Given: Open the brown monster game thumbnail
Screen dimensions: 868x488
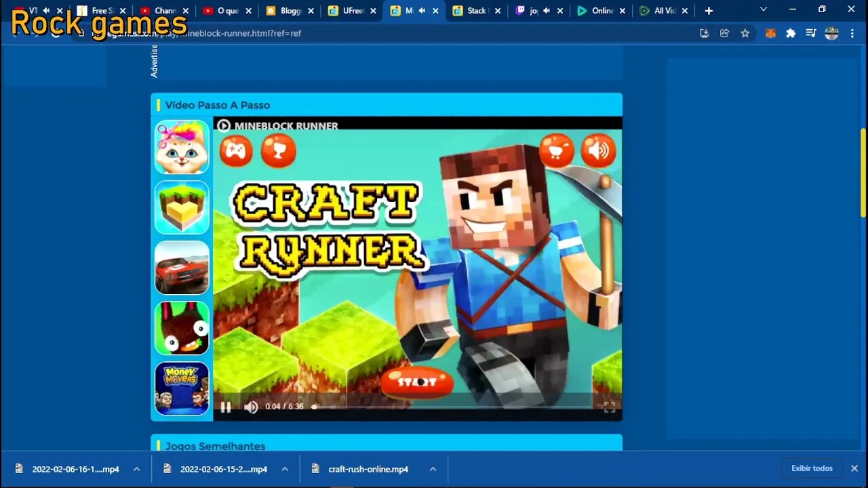Looking at the screenshot, I should tap(182, 328).
